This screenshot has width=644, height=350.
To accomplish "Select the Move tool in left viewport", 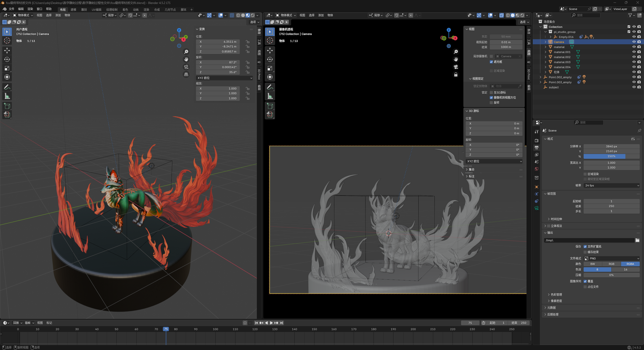I will pos(7,50).
